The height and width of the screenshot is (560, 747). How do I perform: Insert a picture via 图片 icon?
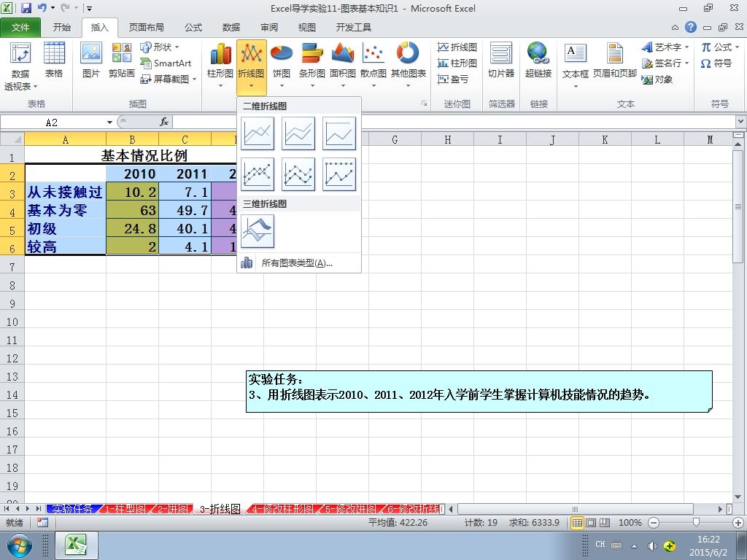91,60
